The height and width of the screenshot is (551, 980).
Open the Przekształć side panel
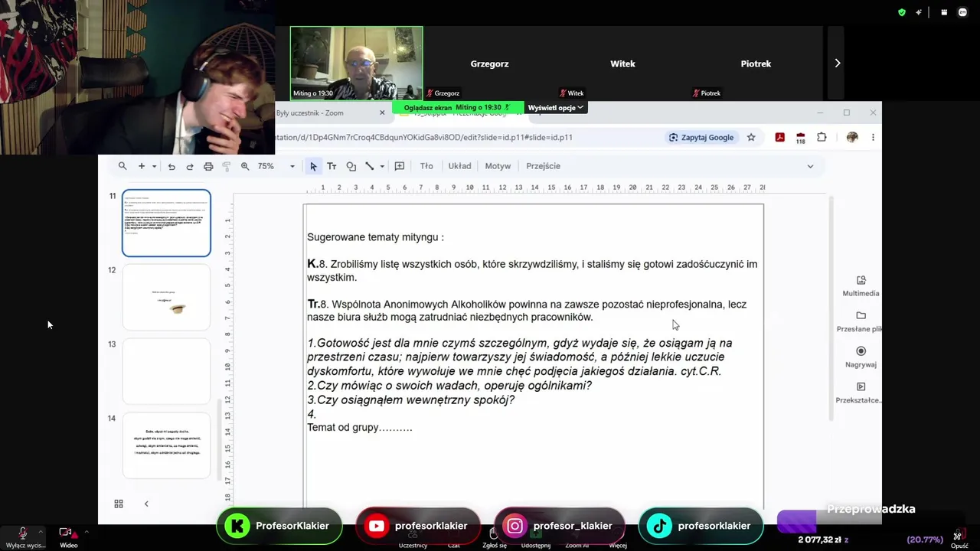click(x=861, y=393)
